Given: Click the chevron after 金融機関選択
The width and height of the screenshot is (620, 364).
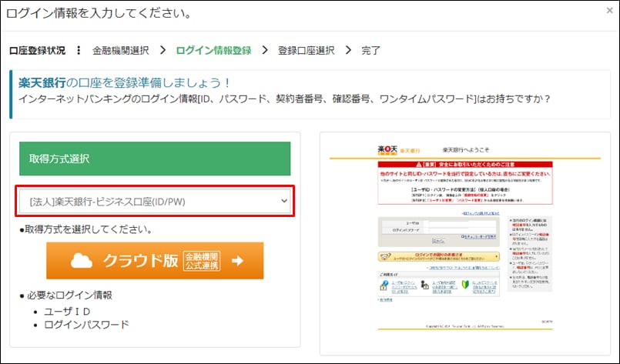Looking at the screenshot, I should point(163,51).
